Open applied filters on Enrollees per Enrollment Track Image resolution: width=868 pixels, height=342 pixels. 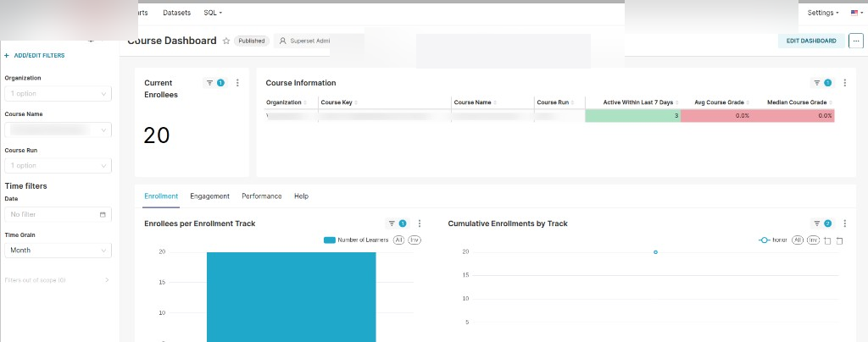(x=397, y=223)
